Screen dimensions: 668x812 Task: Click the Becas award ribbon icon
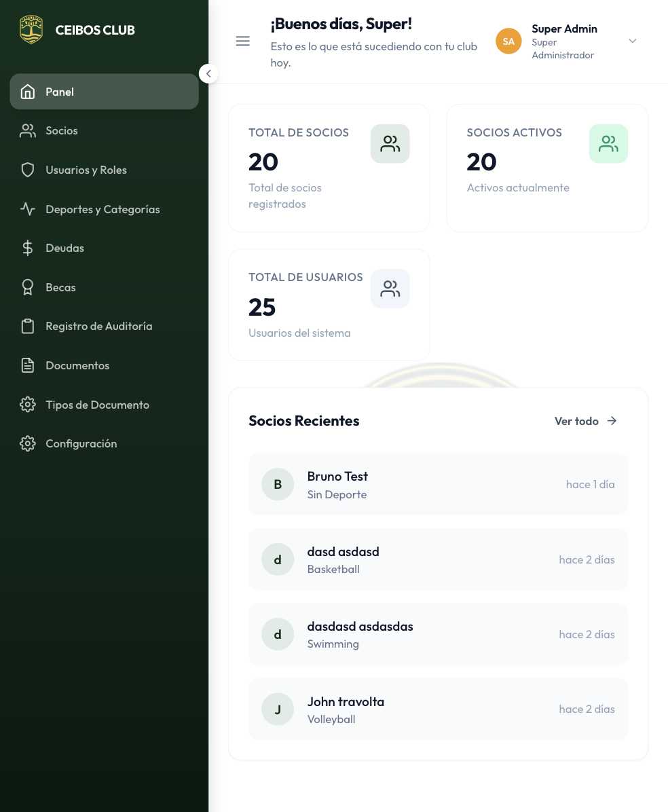(28, 288)
